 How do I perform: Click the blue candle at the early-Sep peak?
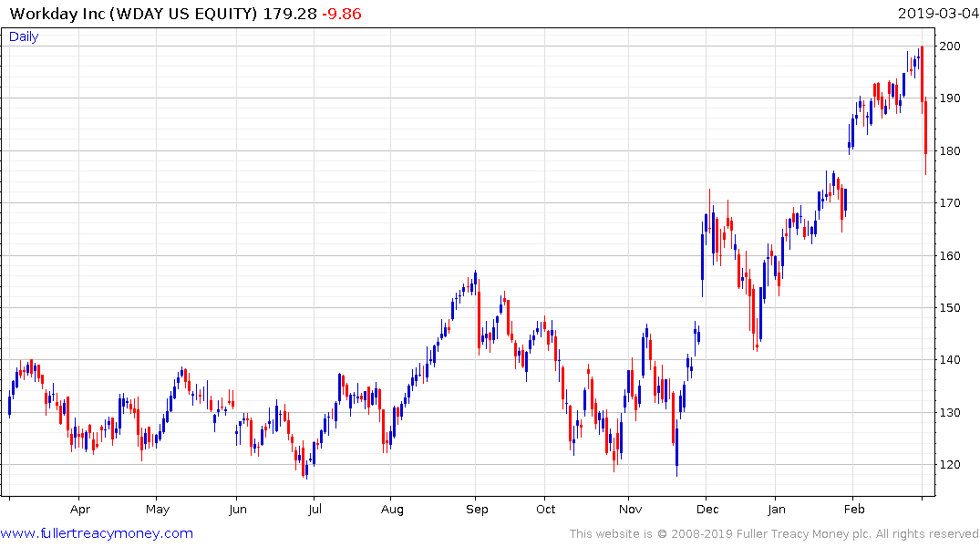pos(476,282)
